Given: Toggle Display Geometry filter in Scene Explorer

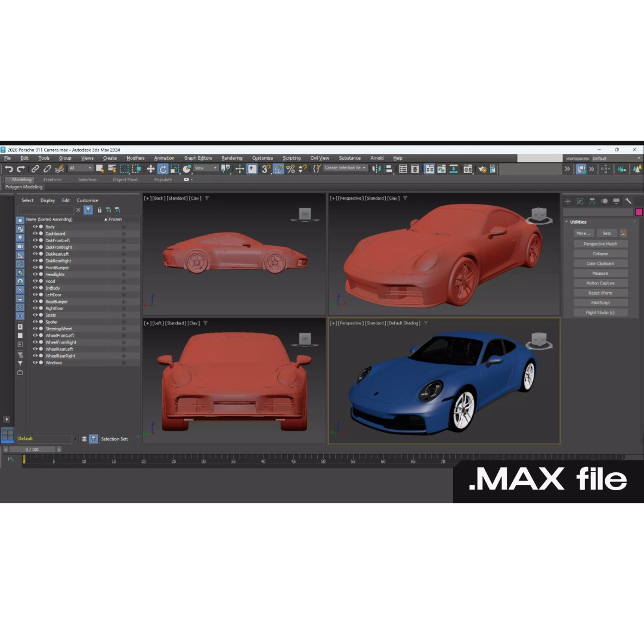Looking at the screenshot, I should point(20,220).
